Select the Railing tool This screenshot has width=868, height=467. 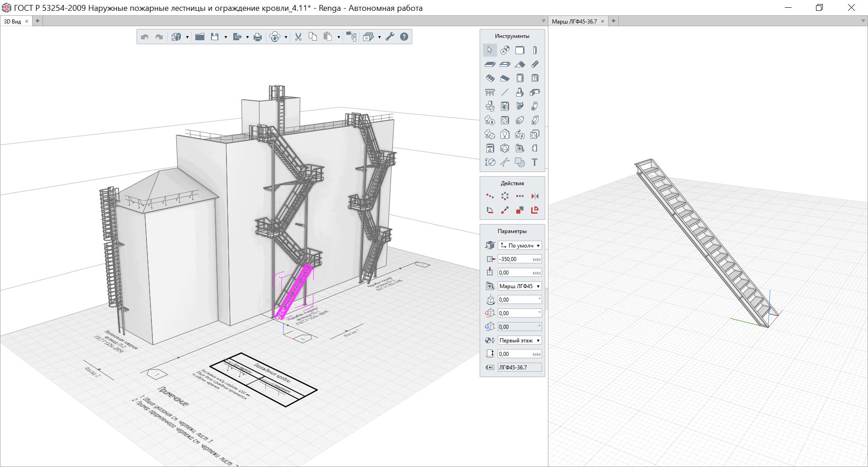pyautogui.click(x=490, y=92)
